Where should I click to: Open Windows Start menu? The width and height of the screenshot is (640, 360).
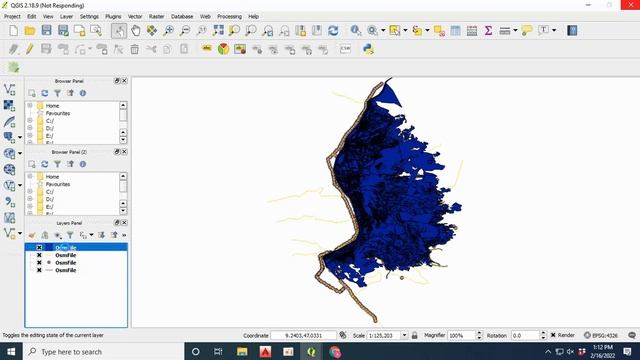point(11,351)
